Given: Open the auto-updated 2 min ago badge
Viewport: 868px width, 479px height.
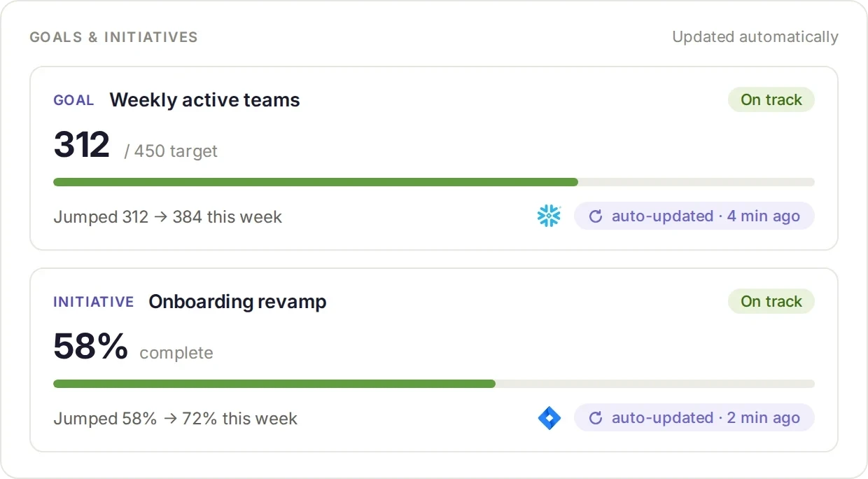Looking at the screenshot, I should coord(694,417).
